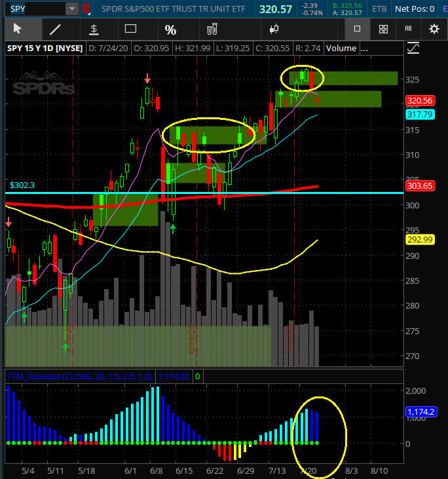Open the four-chart grid layout
Image resolution: width=448 pixels, height=479 pixels.
tap(383, 29)
